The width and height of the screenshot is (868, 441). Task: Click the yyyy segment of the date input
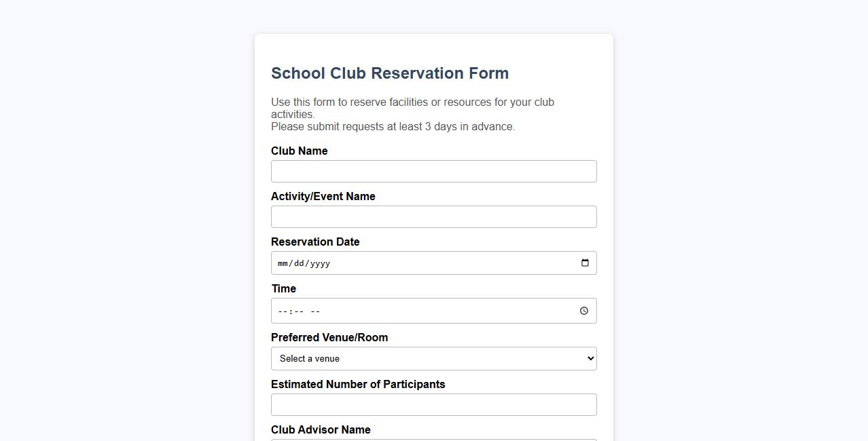coord(321,263)
